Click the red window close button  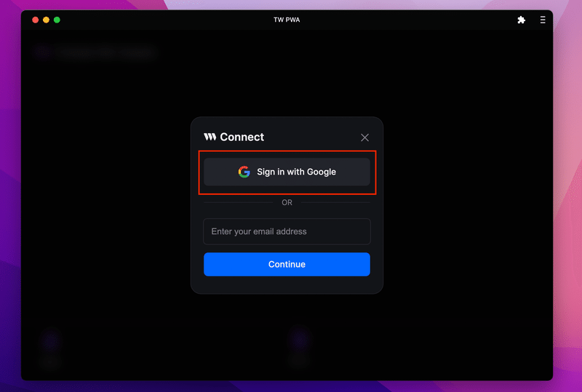pyautogui.click(x=35, y=20)
